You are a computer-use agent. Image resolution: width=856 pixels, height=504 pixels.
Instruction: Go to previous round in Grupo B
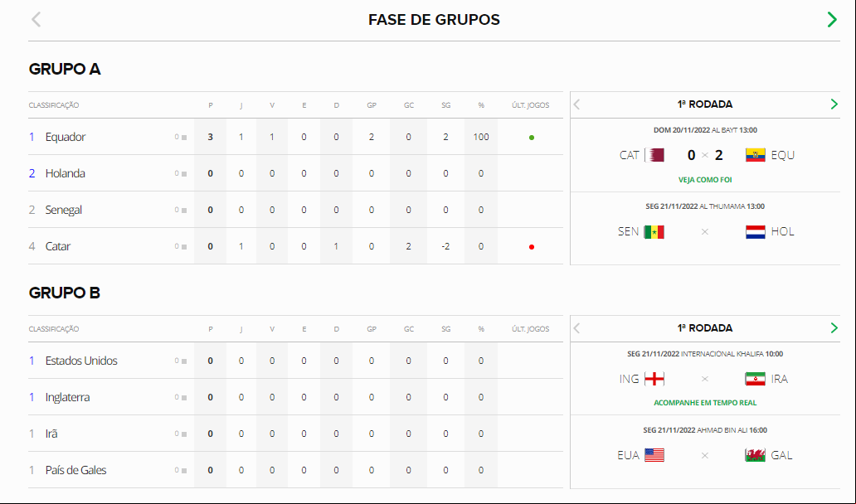577,327
